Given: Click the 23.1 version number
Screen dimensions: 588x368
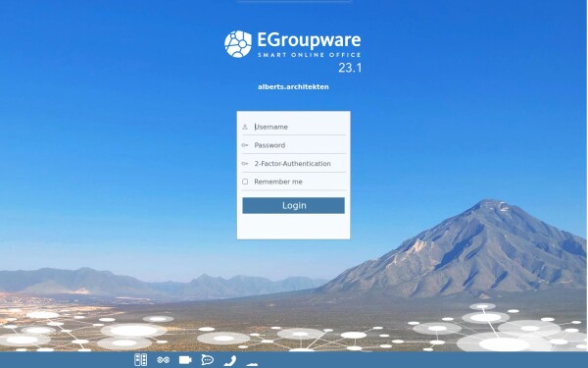Looking at the screenshot, I should [x=350, y=68].
